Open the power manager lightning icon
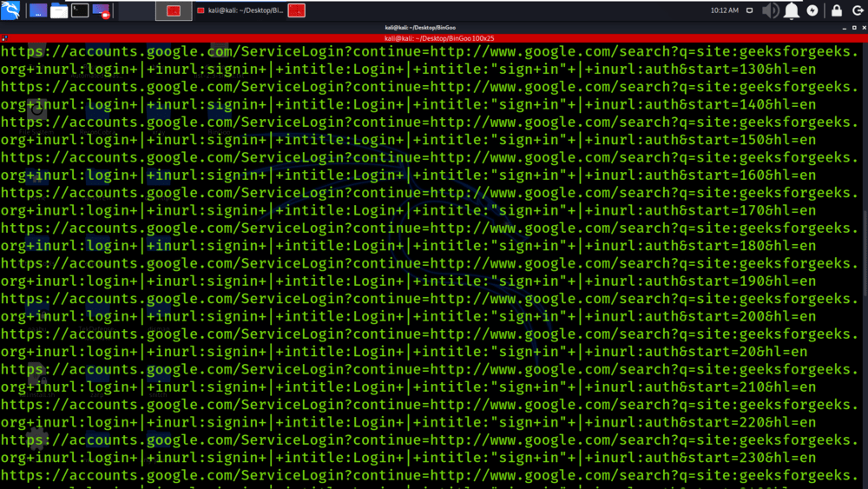The image size is (868, 489). (x=812, y=10)
